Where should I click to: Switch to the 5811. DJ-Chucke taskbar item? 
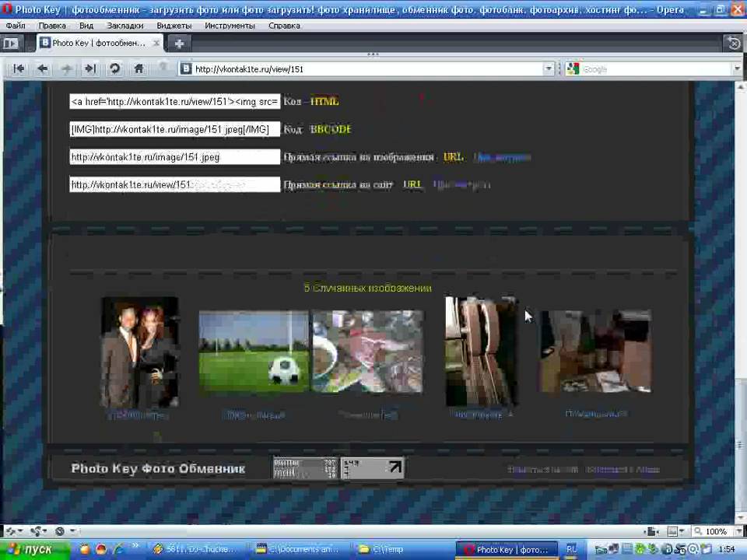[x=198, y=550]
